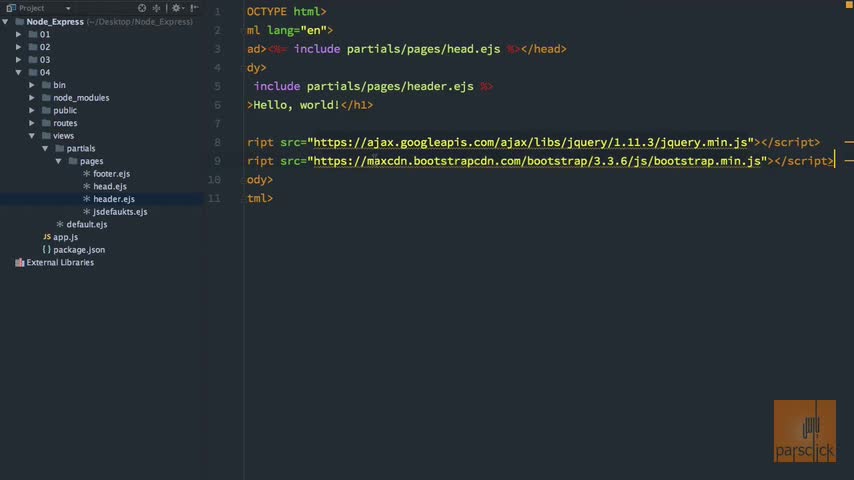This screenshot has width=854, height=480.
Task: Expand the routes folder
Action: pyautogui.click(x=32, y=123)
